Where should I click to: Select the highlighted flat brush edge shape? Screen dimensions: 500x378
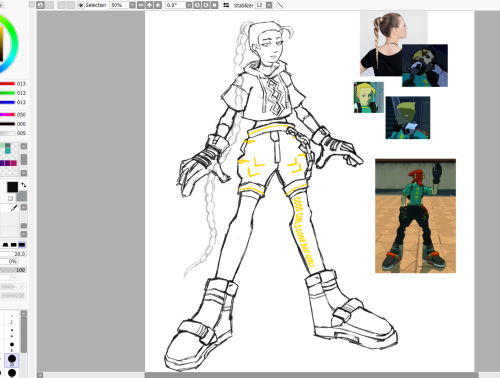[22, 245]
